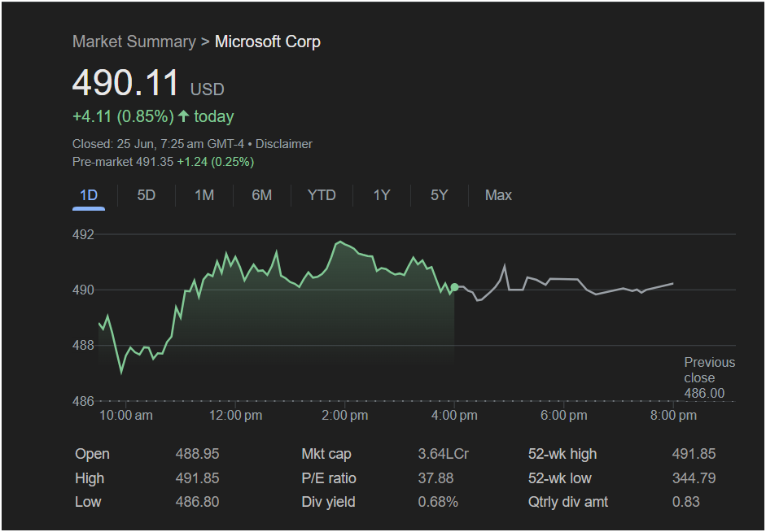This screenshot has height=532, width=766.
Task: Click the 492 y-axis label
Action: pyautogui.click(x=83, y=235)
